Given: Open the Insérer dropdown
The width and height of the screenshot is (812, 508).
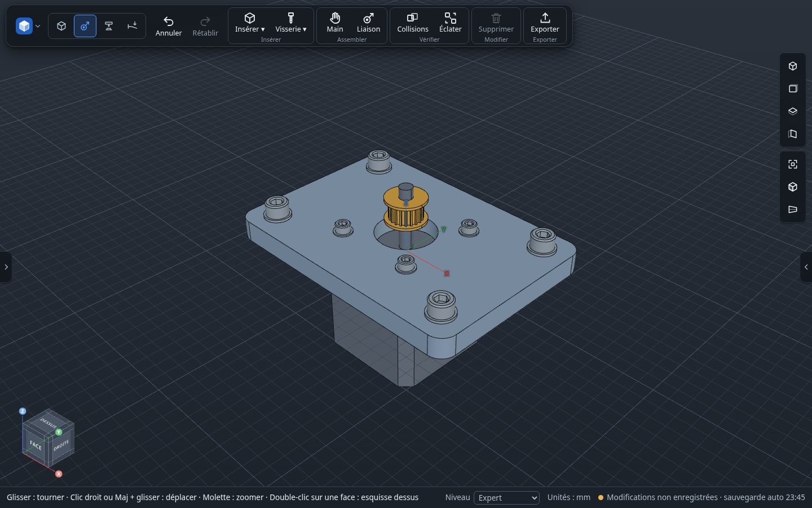Looking at the screenshot, I should pyautogui.click(x=250, y=23).
